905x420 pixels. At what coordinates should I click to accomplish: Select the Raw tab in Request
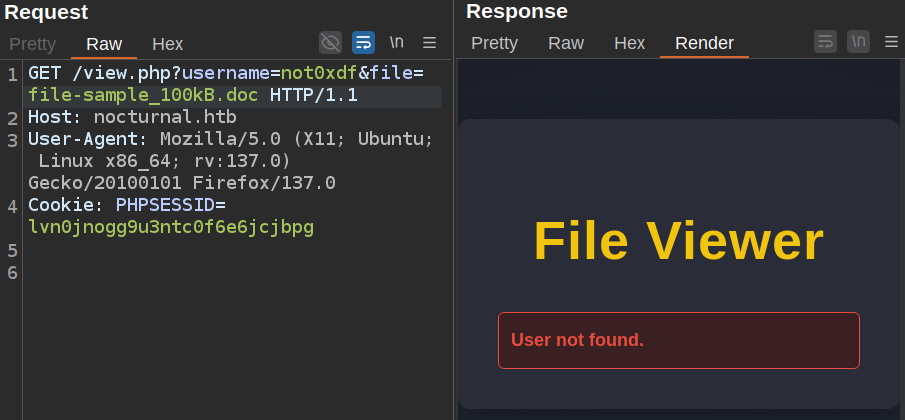pos(104,44)
